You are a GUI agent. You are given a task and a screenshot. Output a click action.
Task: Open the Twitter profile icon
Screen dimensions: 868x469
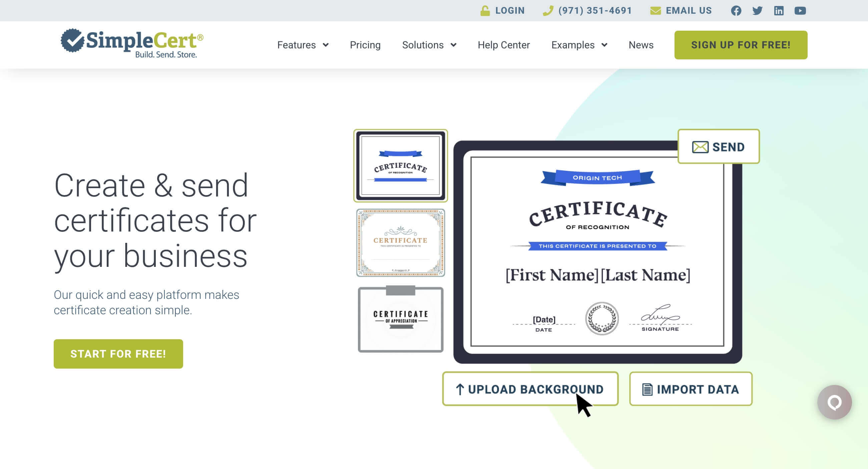click(757, 11)
